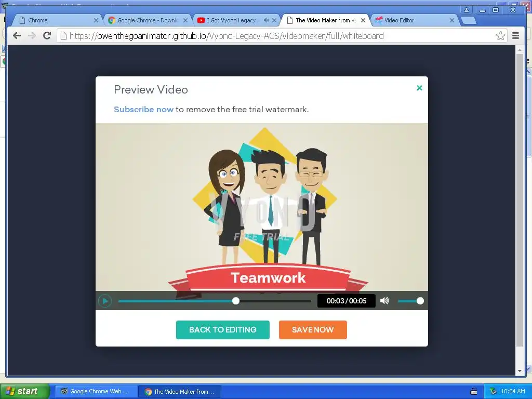Switch to the Video Editor tab
Image resolution: width=532 pixels, height=399 pixels.
(x=415, y=20)
